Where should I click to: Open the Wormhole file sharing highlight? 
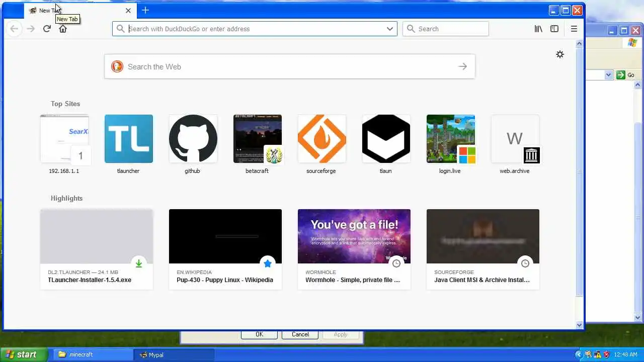(x=354, y=249)
